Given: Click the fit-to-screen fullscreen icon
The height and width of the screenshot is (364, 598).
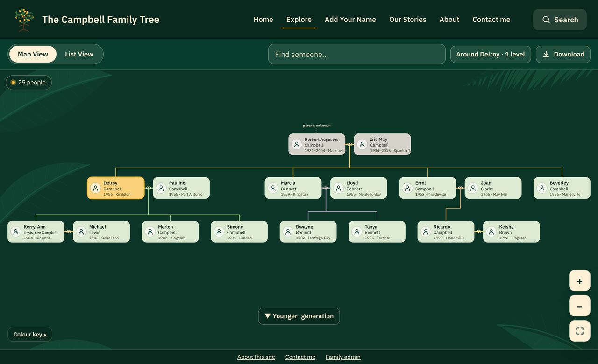Looking at the screenshot, I should tap(580, 331).
